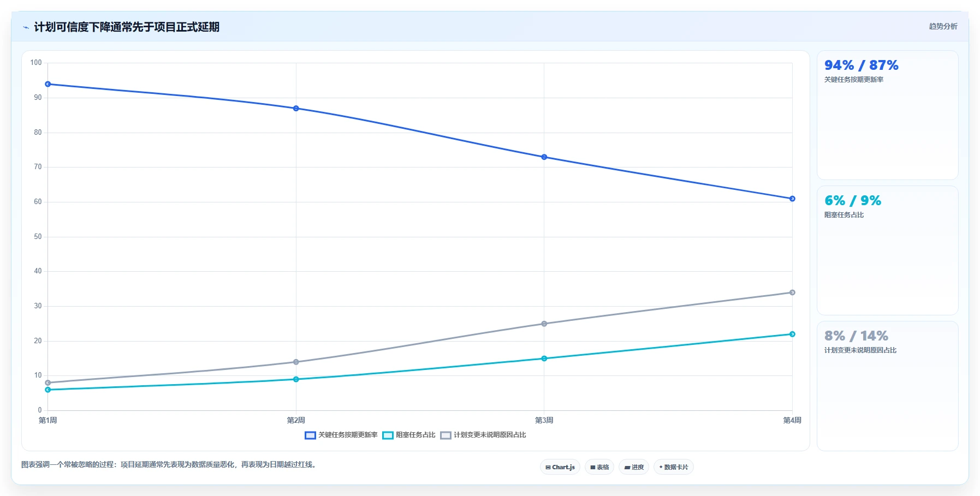Select the gray data point at 第3周 (25)
This screenshot has height=496, width=980.
544,324
